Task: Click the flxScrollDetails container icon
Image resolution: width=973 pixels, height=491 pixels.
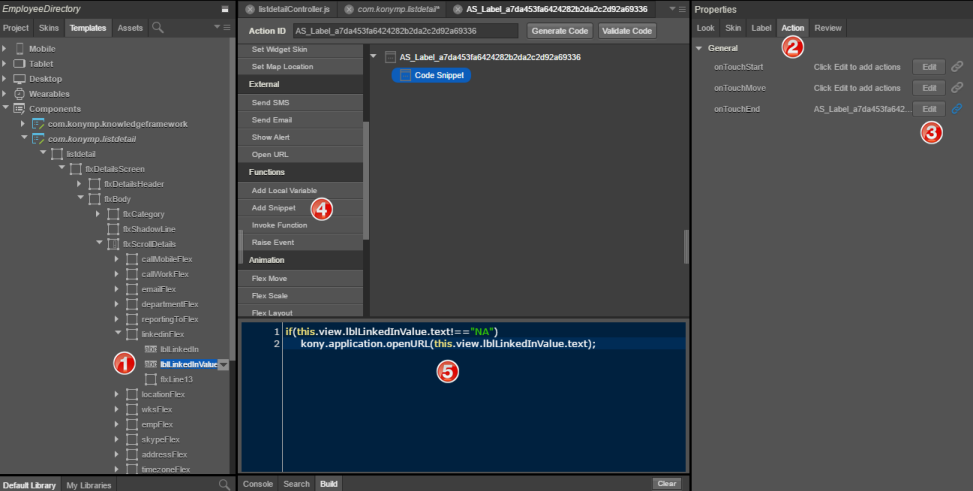Action: [x=113, y=244]
